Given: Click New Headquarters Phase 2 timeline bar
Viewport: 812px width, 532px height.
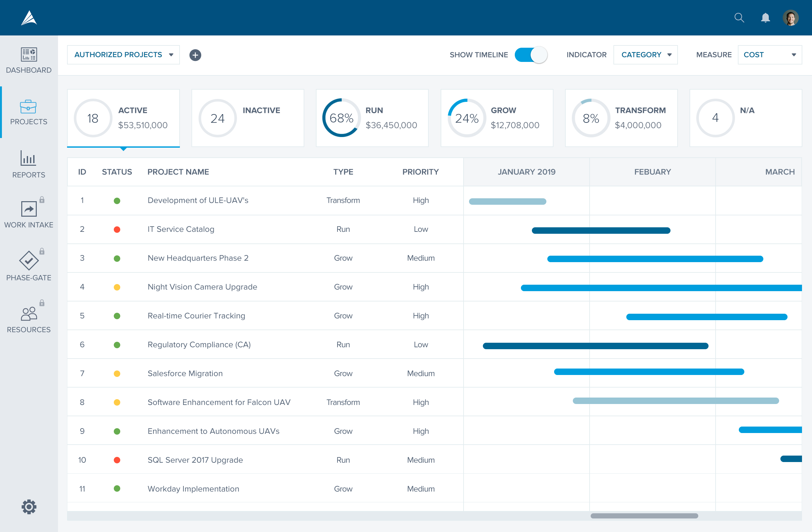Looking at the screenshot, I should (x=655, y=259).
